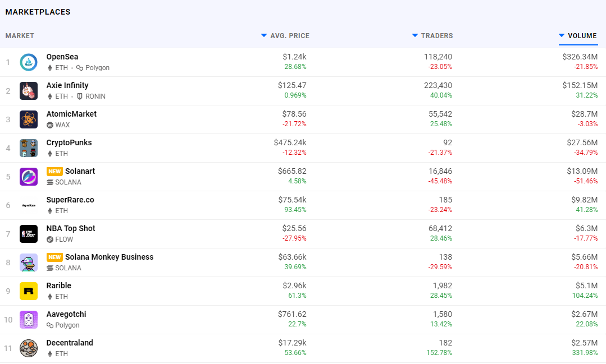Click the SuperRare.co logo icon

tap(29, 205)
